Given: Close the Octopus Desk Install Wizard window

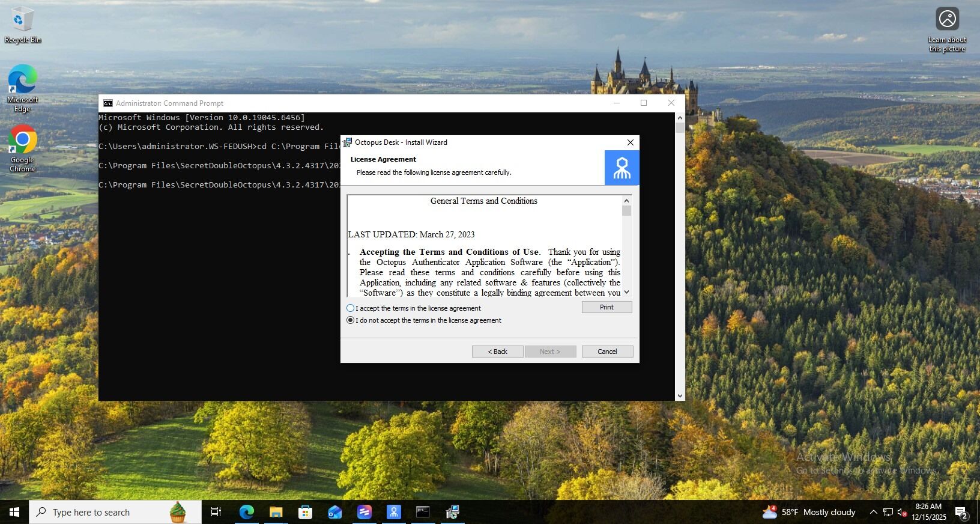Looking at the screenshot, I should pos(630,142).
